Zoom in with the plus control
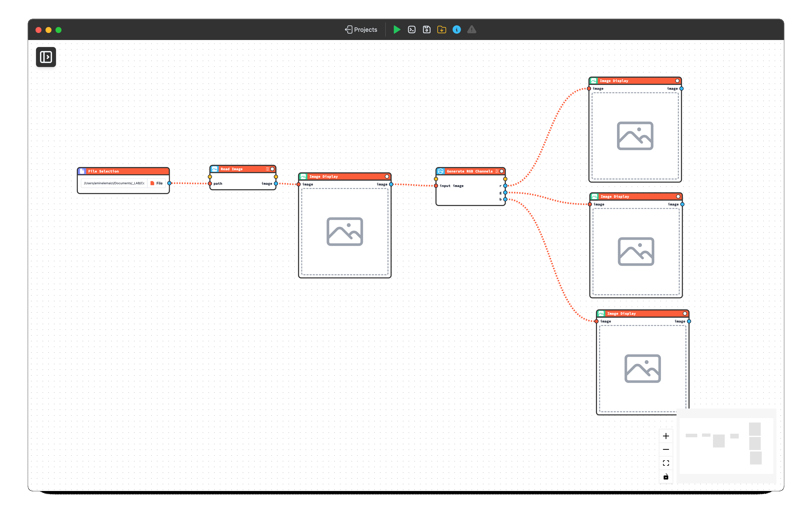Screen dimensions: 812x528 pos(666,436)
